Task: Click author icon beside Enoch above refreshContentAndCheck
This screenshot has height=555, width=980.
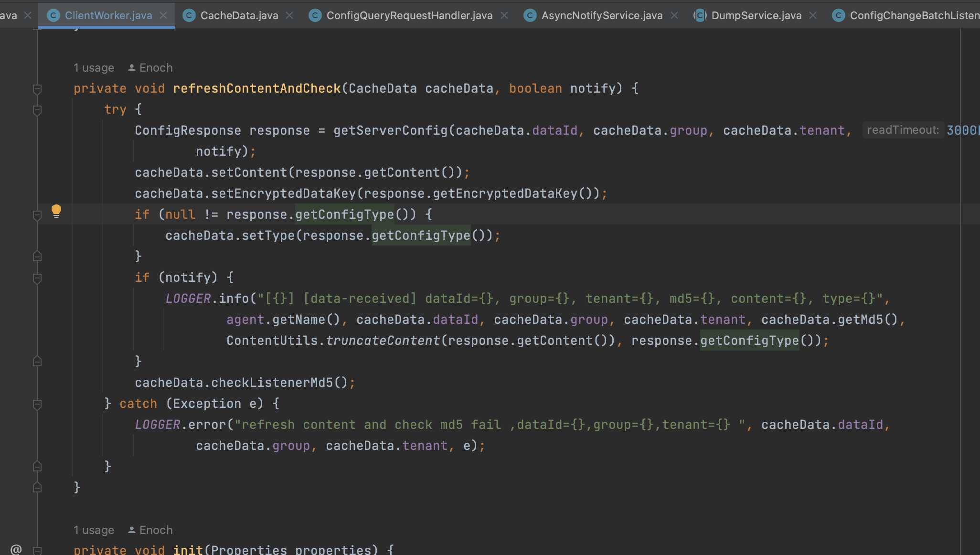Action: pyautogui.click(x=132, y=68)
